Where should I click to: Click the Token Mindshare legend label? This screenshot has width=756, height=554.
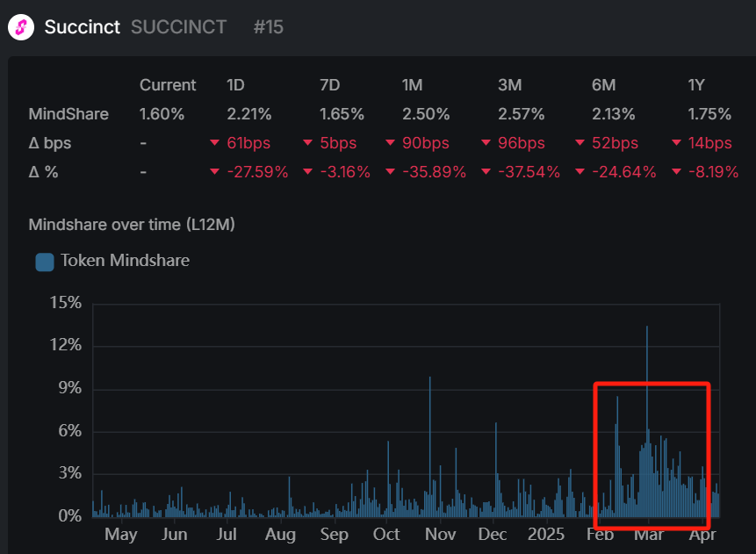tap(125, 261)
